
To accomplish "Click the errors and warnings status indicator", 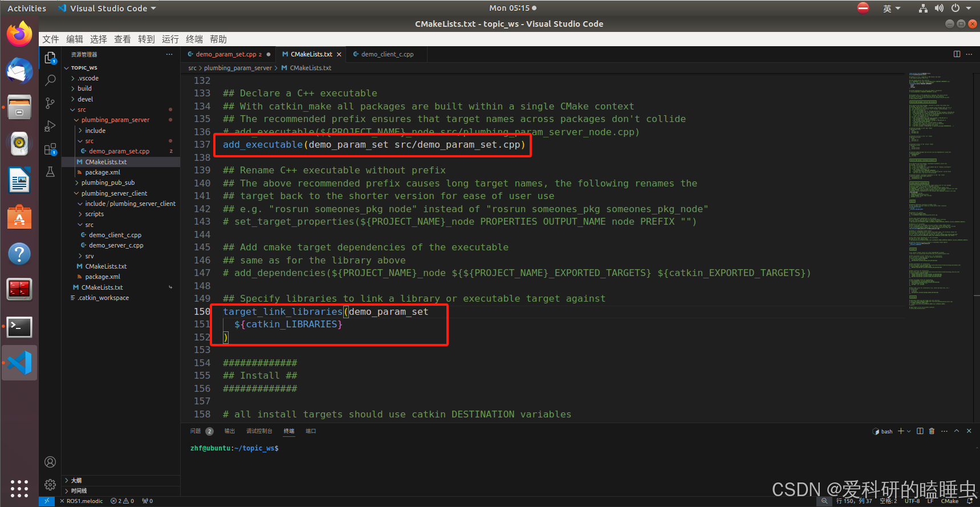I will click(122, 501).
